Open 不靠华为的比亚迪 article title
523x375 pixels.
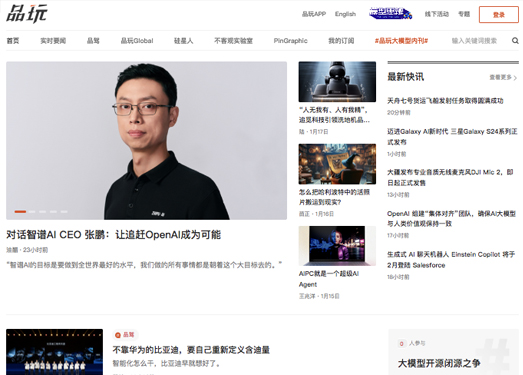point(191,350)
